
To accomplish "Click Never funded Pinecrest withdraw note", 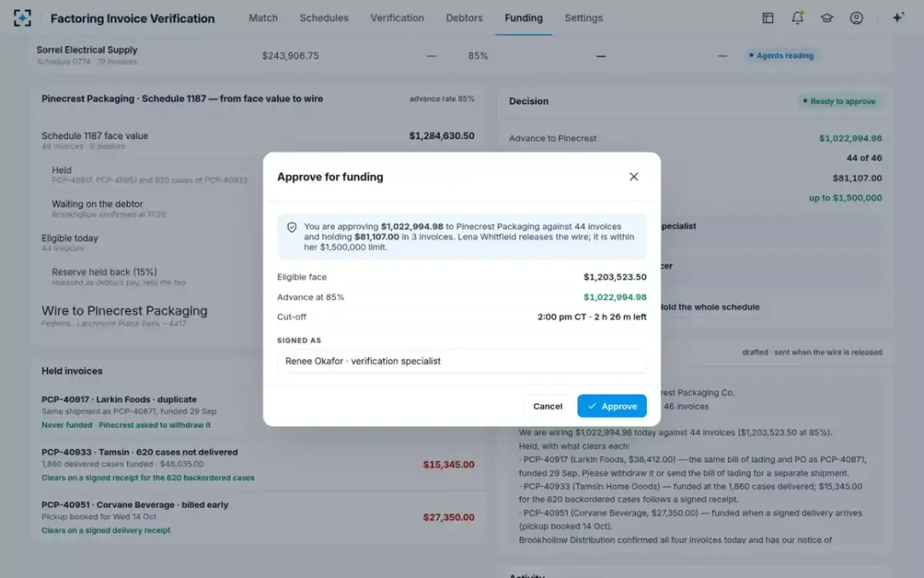I will [x=126, y=425].
